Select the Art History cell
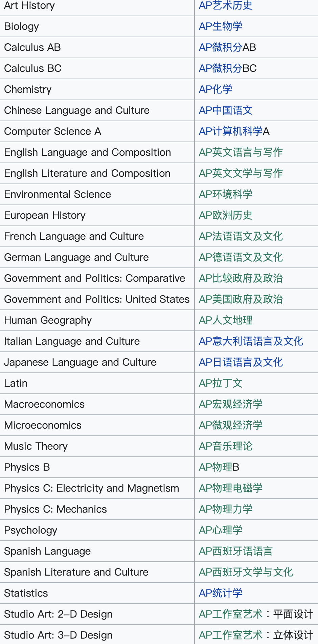 pyautogui.click(x=97, y=8)
